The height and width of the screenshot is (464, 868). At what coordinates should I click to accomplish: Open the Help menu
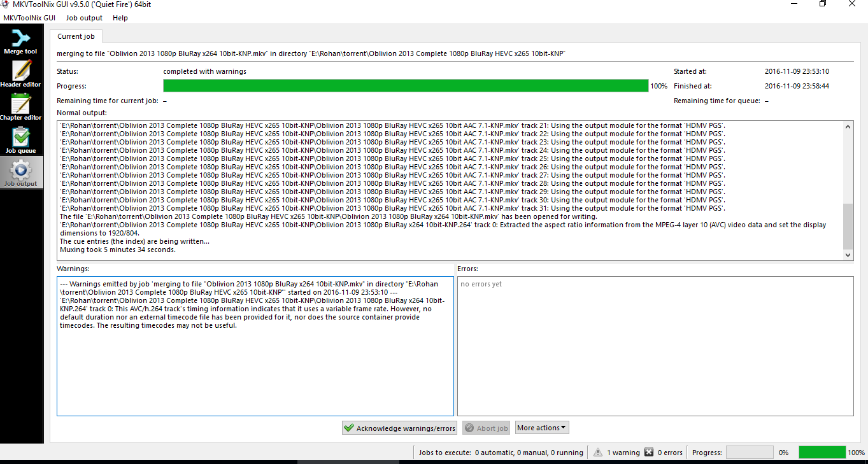coord(120,18)
